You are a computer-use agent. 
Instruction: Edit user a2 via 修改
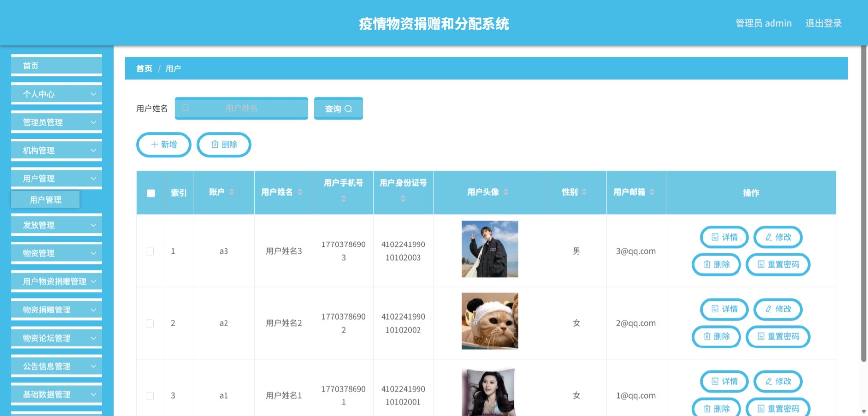tap(778, 309)
